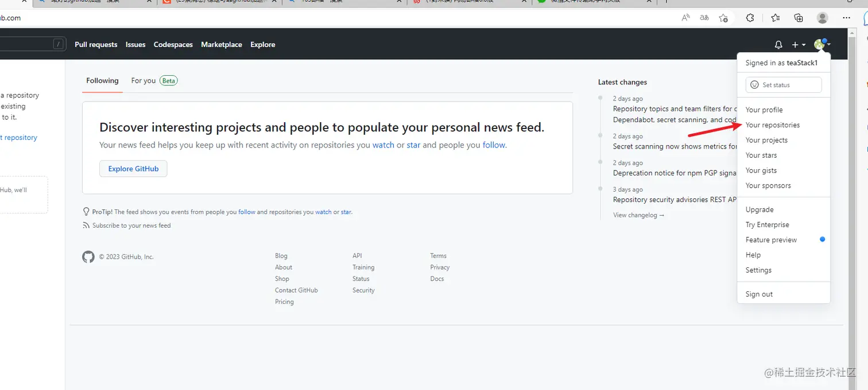Open Deprecation notice for npm PGP changelog entry
This screenshot has width=868, height=390.
(675, 173)
